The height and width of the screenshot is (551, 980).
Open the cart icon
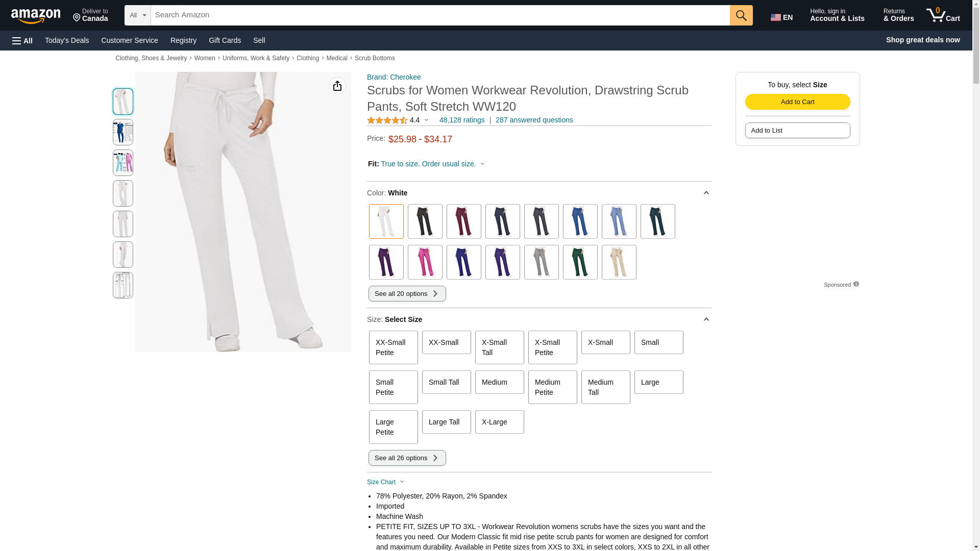943,15
